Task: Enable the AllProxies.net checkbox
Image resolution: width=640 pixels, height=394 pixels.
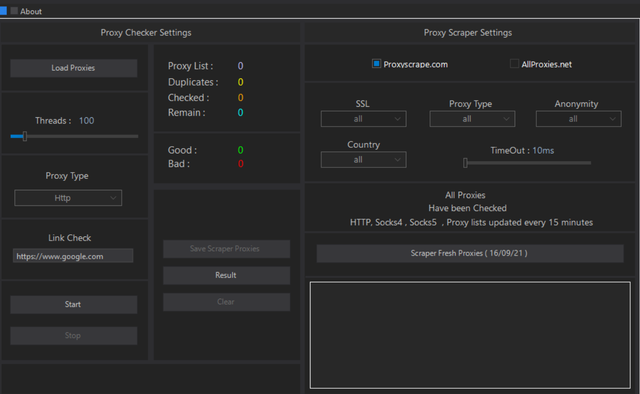Action: (514, 64)
